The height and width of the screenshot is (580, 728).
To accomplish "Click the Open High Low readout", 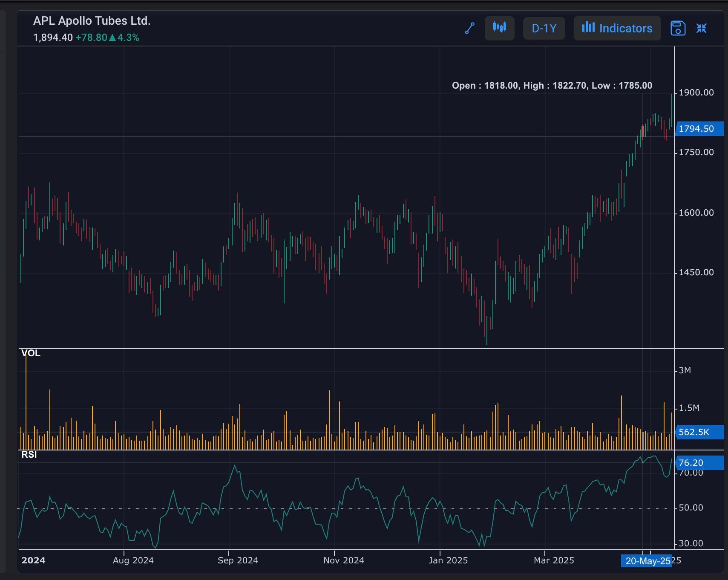I will [x=552, y=86].
